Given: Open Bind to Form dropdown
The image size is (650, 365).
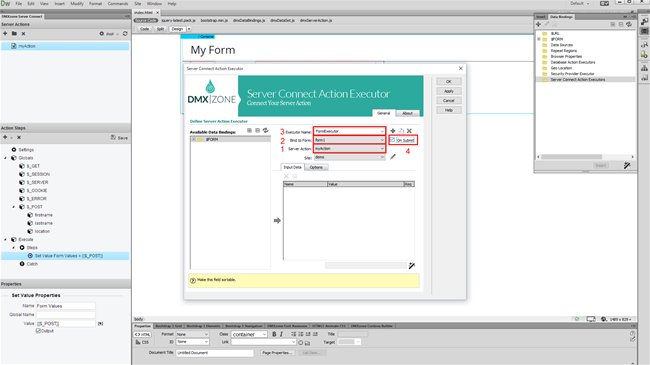Looking at the screenshot, I should click(382, 140).
